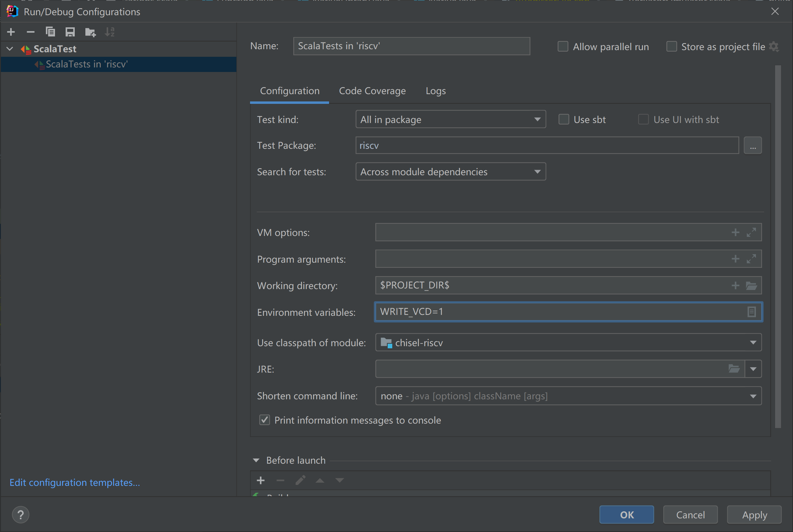Remove the selected configuration
The height and width of the screenshot is (532, 793).
[x=31, y=32]
